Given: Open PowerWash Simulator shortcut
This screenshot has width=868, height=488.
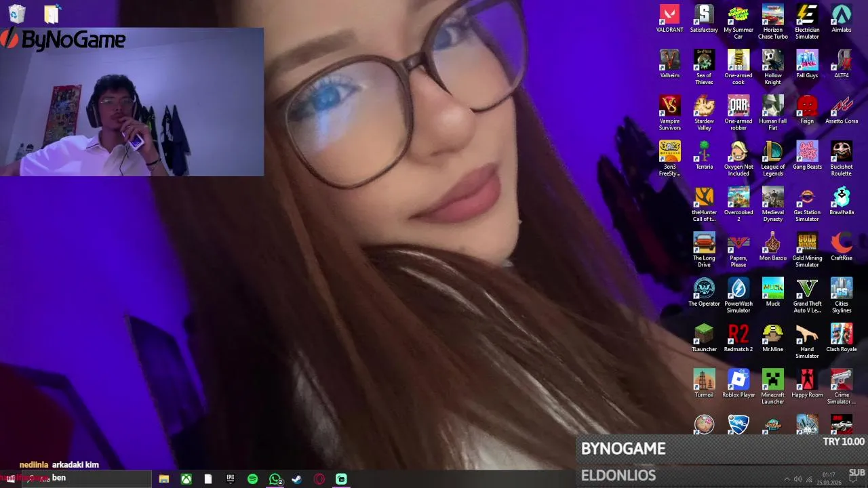Looking at the screenshot, I should [x=738, y=294].
